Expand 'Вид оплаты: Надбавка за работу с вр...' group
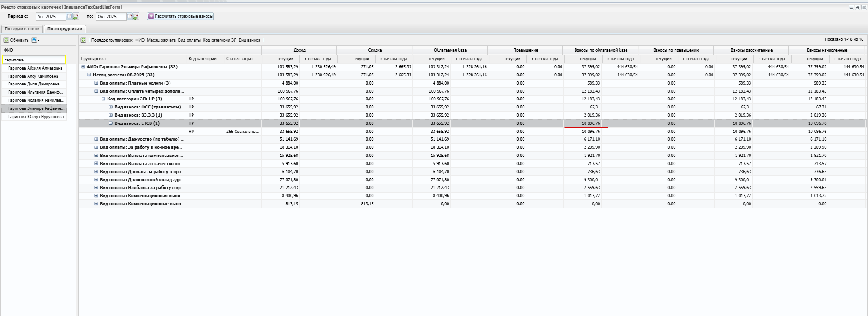This screenshot has height=316, width=868. 96,188
